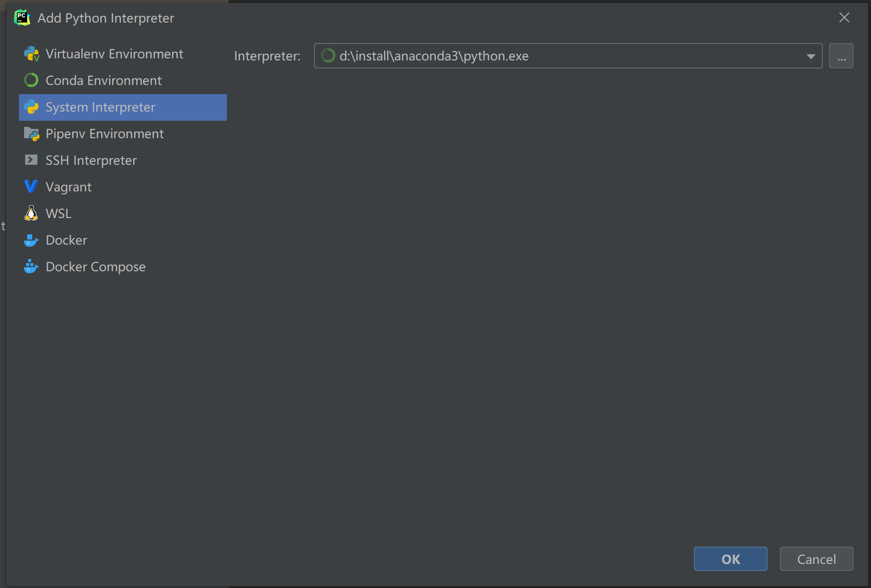Image resolution: width=871 pixels, height=588 pixels.
Task: Select Docker interpreter type
Action: coord(123,240)
